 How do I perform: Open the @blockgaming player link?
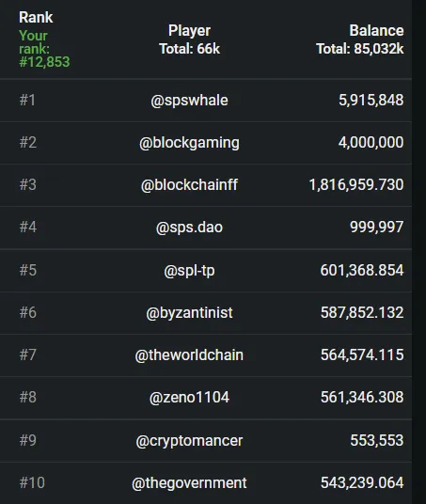click(189, 143)
